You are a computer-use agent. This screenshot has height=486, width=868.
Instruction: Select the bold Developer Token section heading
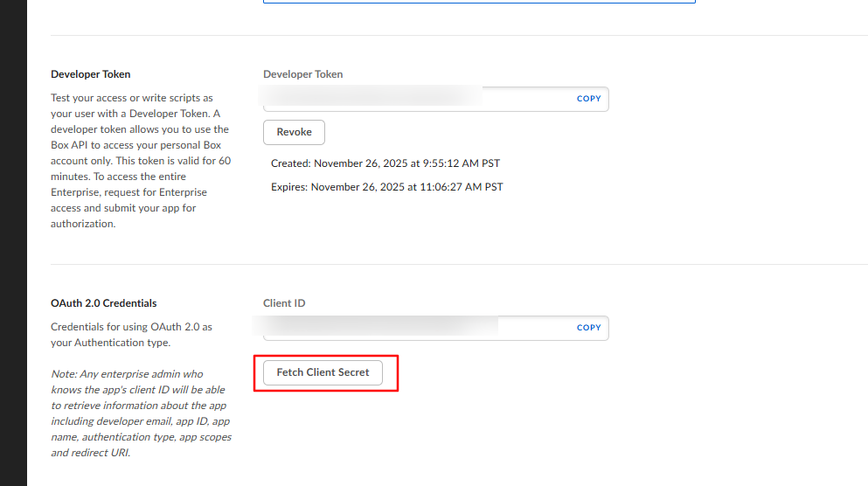click(x=91, y=74)
